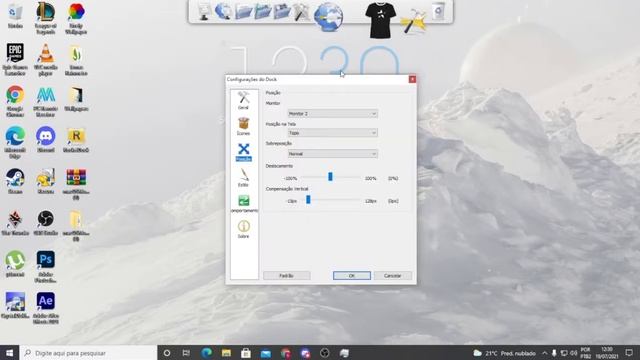Select the Google Chrome desktop icon
Screen dimensions: 640x360
(15, 101)
